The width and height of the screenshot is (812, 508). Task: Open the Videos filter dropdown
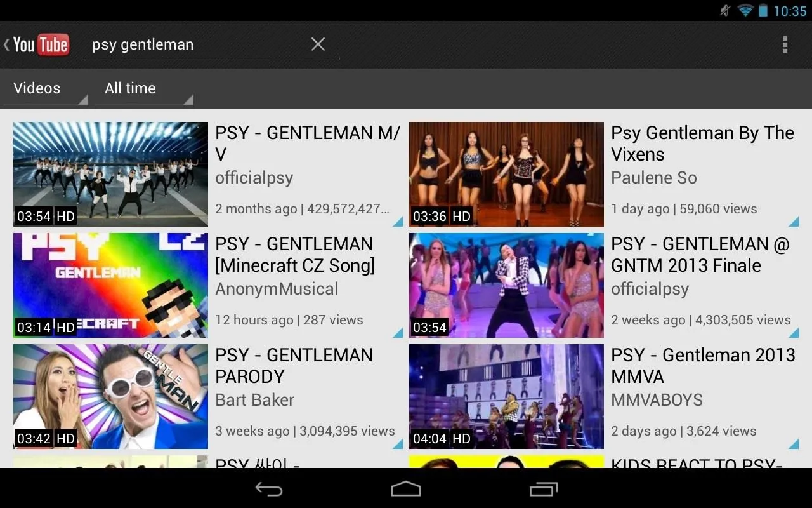pos(46,89)
